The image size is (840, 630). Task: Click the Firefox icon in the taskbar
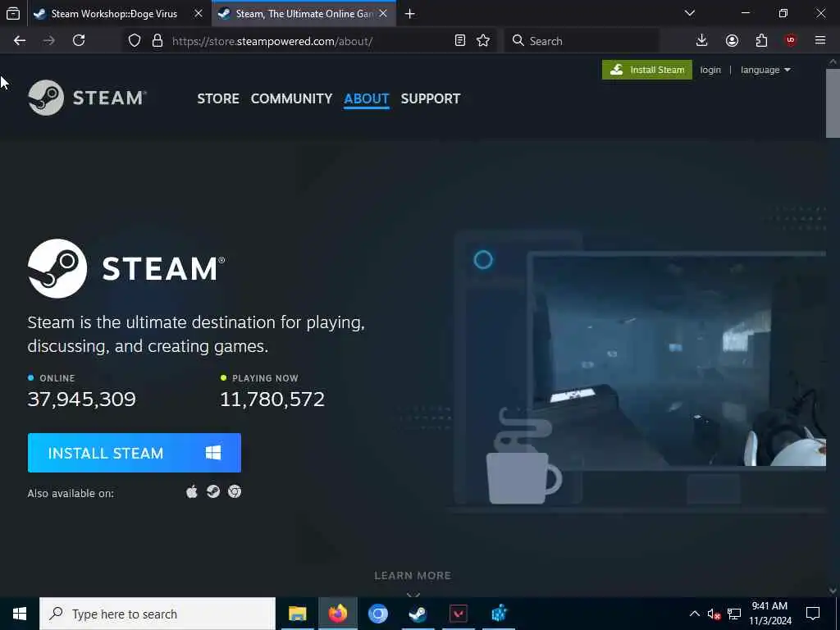(337, 614)
